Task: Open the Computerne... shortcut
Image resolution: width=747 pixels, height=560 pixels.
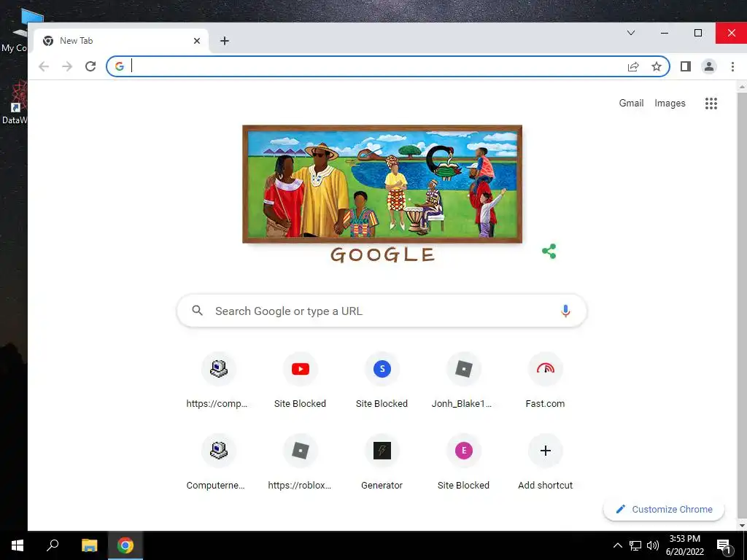Action: click(218, 463)
